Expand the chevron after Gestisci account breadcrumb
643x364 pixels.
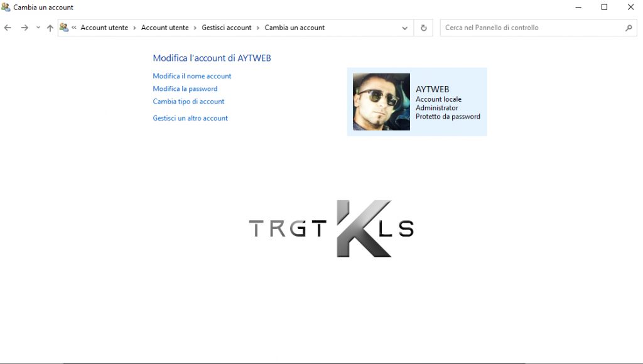click(258, 28)
